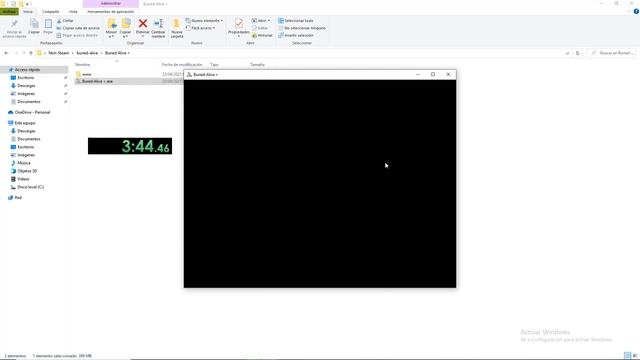Switch to the Inicio ribbon tab

(x=28, y=11)
